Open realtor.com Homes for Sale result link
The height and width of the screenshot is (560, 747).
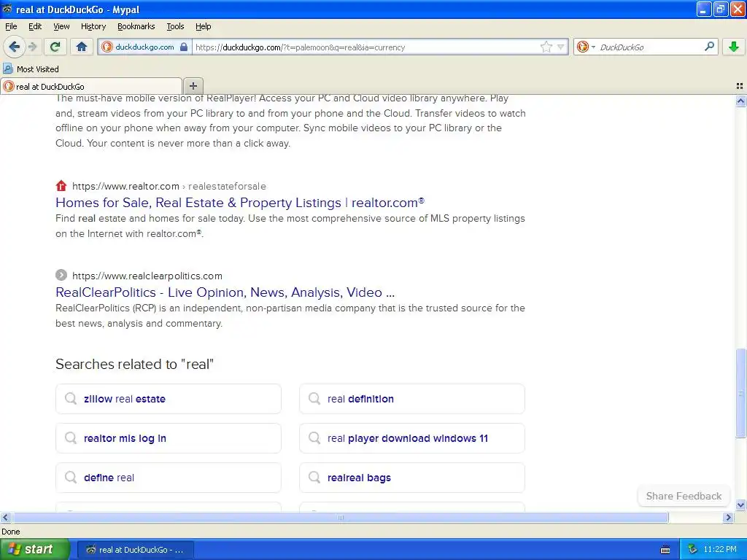click(x=239, y=203)
